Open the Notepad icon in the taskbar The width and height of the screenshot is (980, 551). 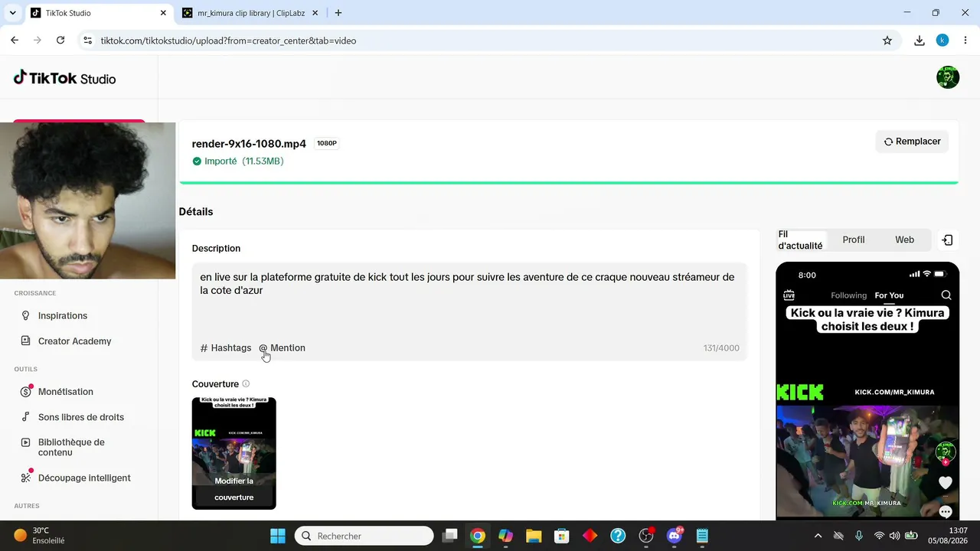(x=702, y=536)
